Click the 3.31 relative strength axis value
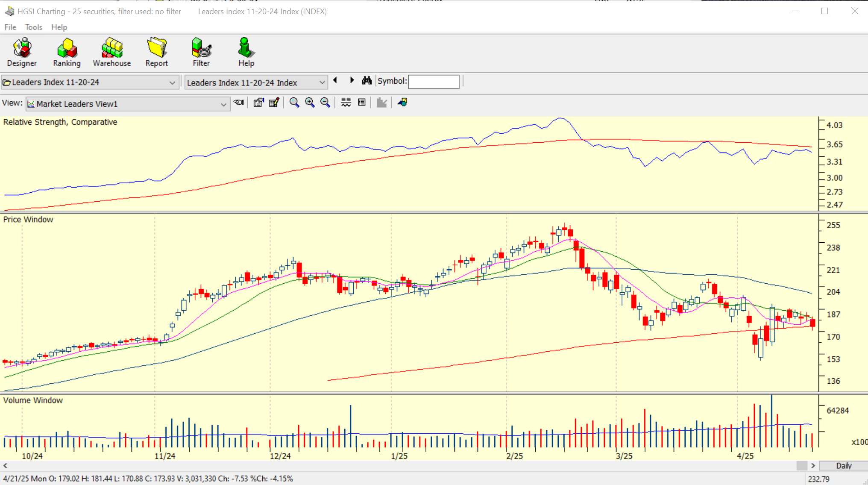The image size is (868, 485). pos(835,162)
